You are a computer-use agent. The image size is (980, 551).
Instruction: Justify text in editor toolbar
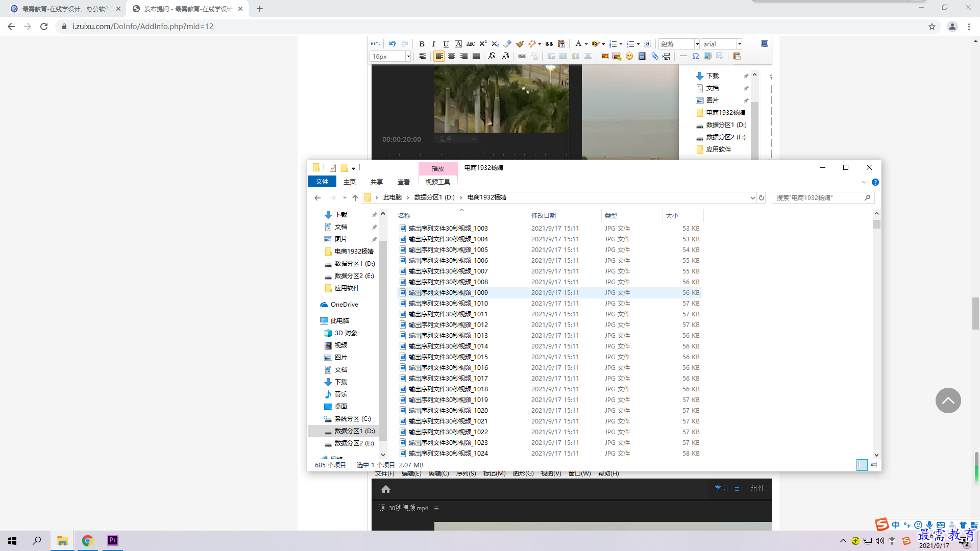tap(476, 56)
